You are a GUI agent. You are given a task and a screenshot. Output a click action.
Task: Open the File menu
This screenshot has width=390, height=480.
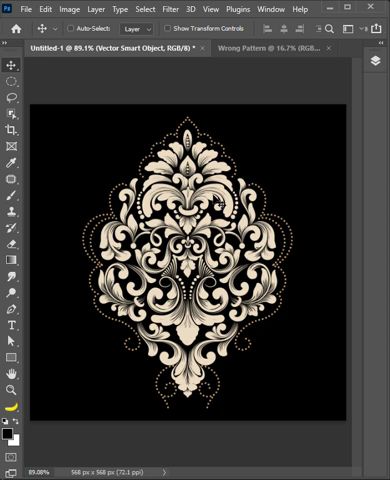coord(26,9)
